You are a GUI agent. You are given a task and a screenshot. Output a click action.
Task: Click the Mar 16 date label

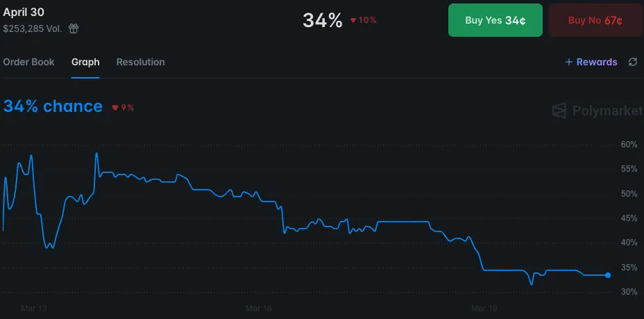pos(258,307)
